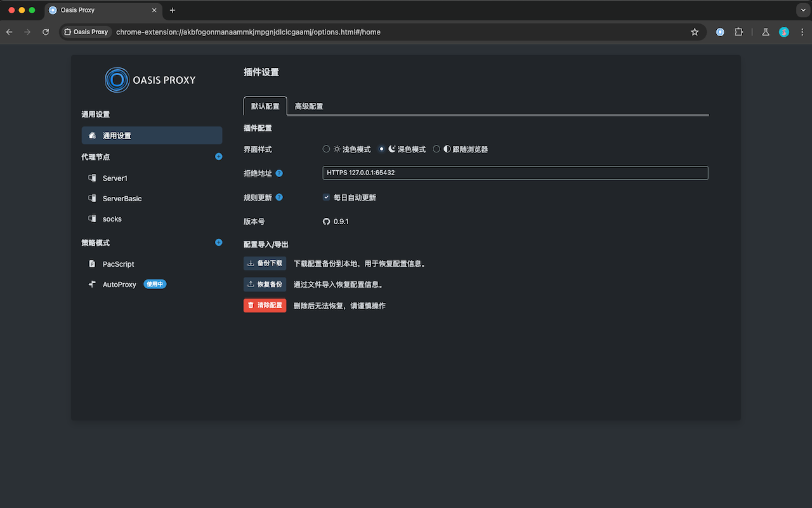Click the red 清除配置 clear button
Screen dimensions: 812x508
(265, 305)
